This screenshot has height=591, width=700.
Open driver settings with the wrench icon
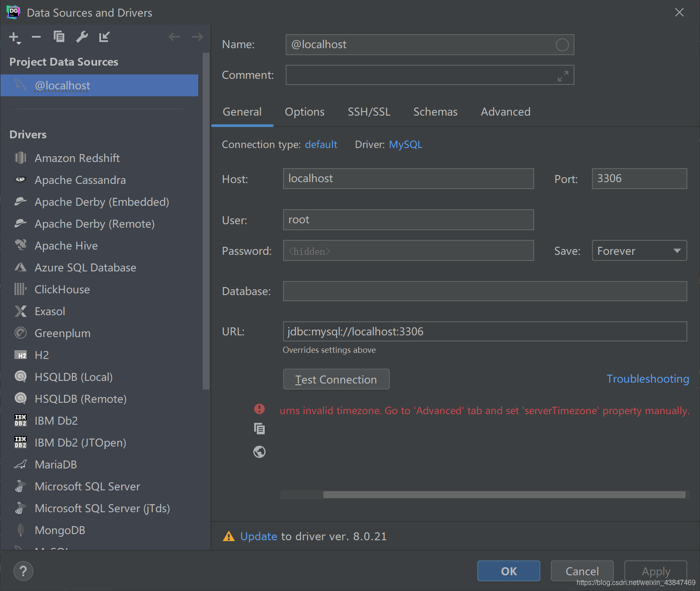coord(82,37)
